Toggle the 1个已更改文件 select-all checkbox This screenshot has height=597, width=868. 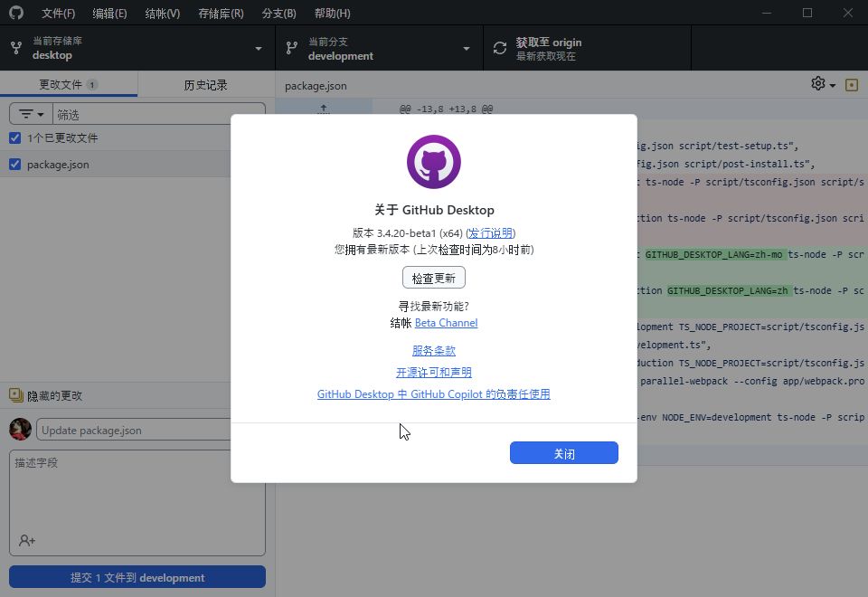[15, 137]
